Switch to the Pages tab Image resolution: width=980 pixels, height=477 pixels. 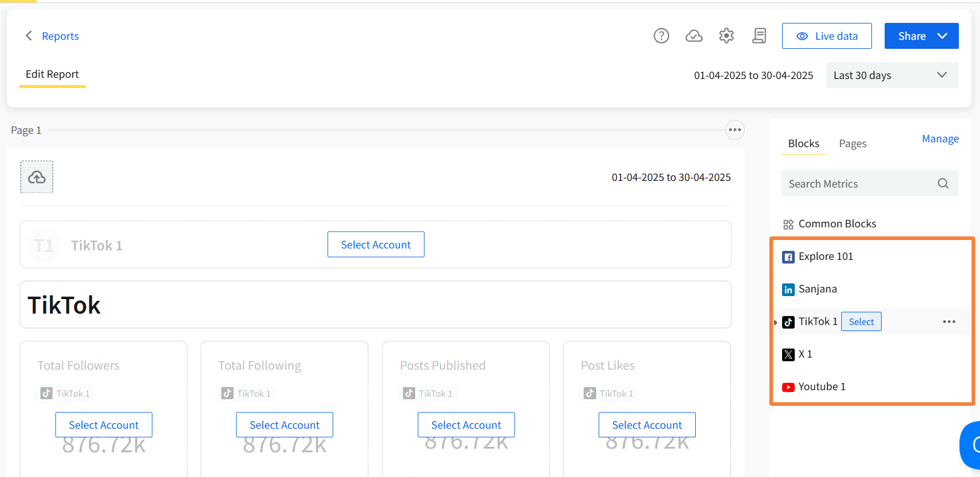(852, 144)
